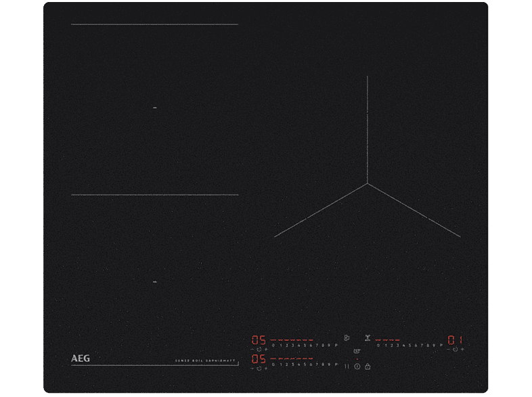532x397 pixels.
Task: Click the AEG logo on the hob
Action: [x=80, y=359]
